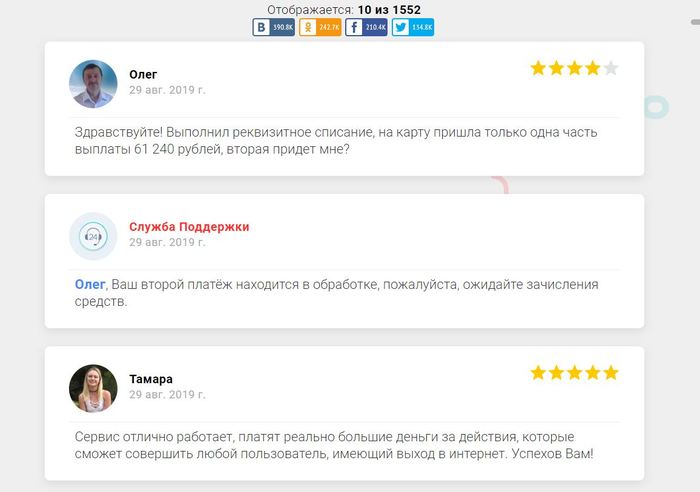
Task: Click the third star in Тамара's rating
Action: [575, 372]
